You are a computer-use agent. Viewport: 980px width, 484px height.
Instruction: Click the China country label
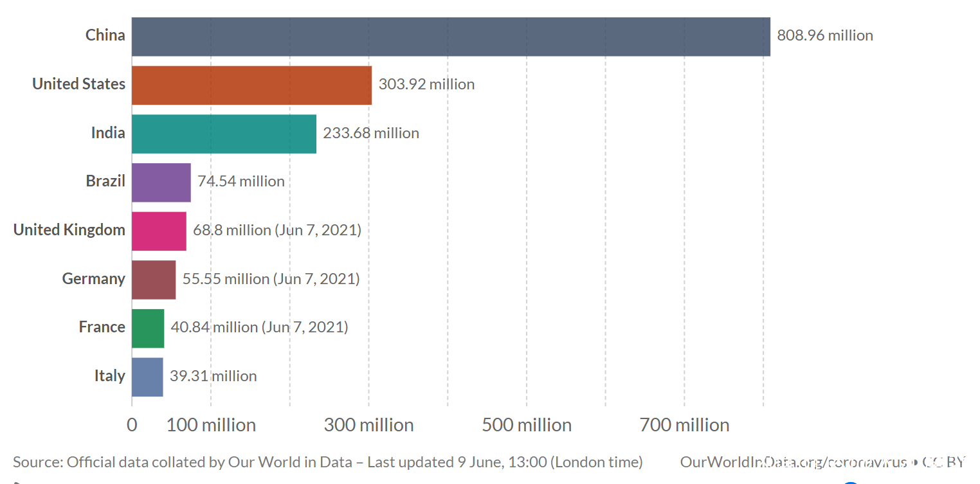click(105, 35)
